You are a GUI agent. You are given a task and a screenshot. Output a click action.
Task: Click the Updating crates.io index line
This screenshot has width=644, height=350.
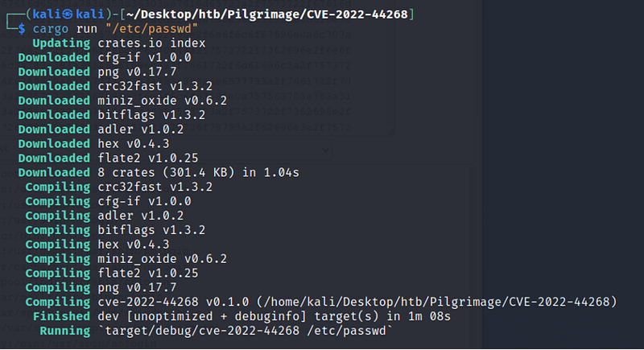[118, 43]
